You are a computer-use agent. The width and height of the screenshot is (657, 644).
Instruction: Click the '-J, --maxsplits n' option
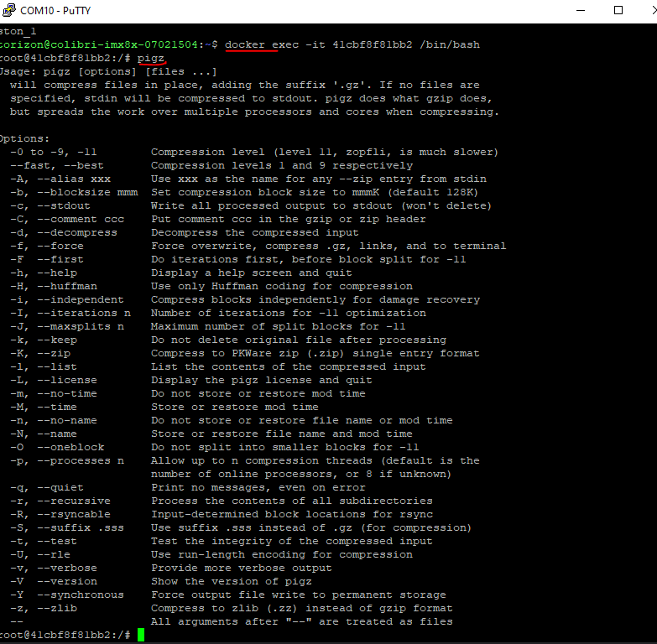[x=67, y=326]
